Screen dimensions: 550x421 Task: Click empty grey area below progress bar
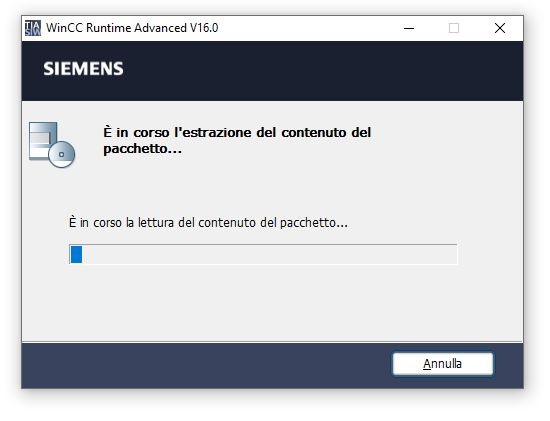[272, 302]
